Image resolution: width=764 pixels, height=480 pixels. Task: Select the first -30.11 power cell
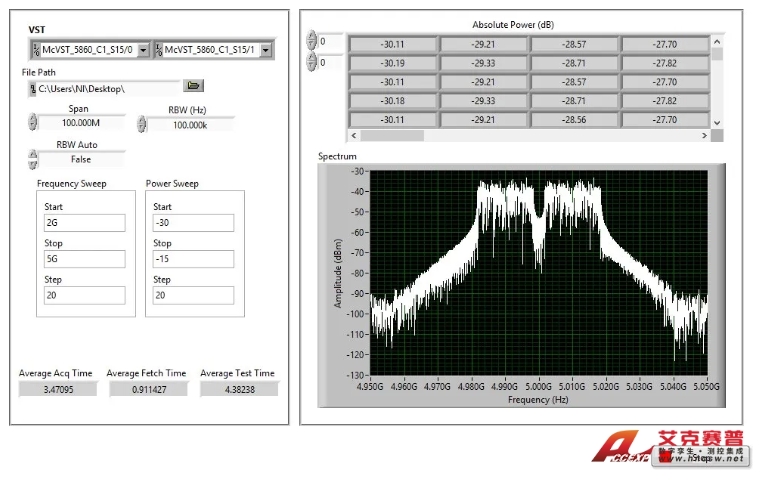click(x=392, y=44)
